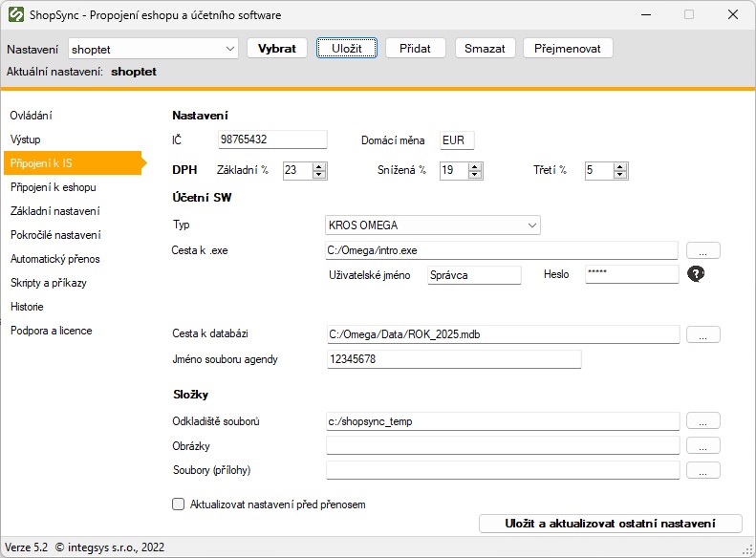756x558 pixels.
Task: Open Podpora a licence section
Action: pyautogui.click(x=51, y=331)
